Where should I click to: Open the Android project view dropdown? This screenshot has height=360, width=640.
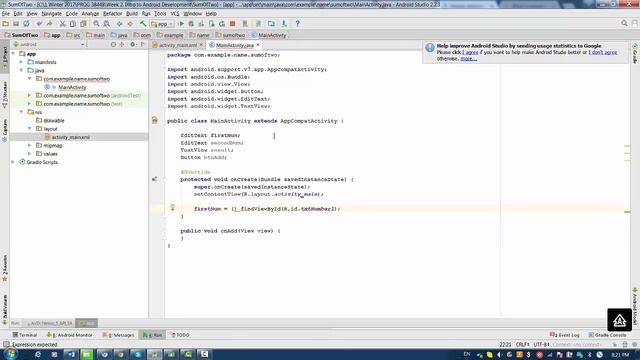click(48, 44)
